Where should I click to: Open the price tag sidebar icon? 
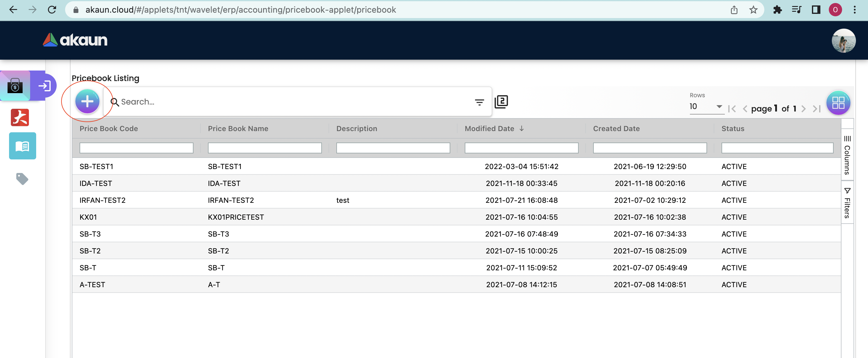pos(22,178)
